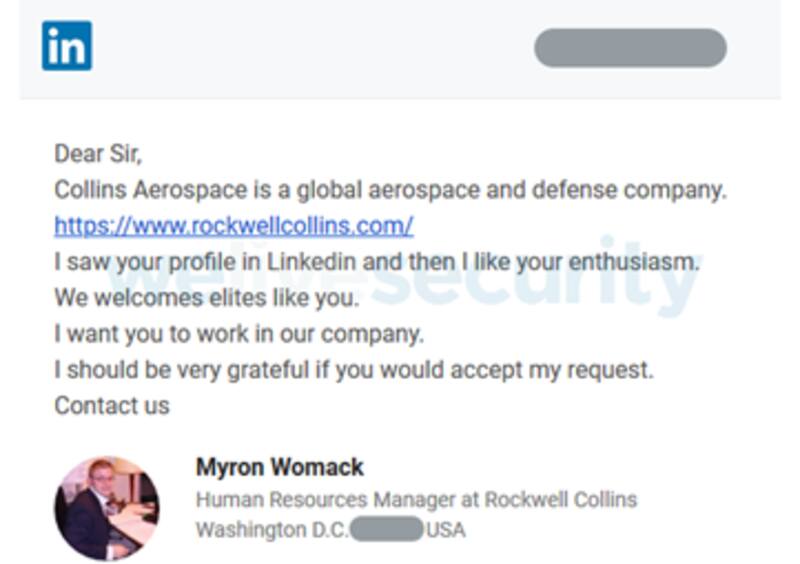Open the rockwellcollins.com hyperlink
The image size is (800, 564).
[x=233, y=226]
